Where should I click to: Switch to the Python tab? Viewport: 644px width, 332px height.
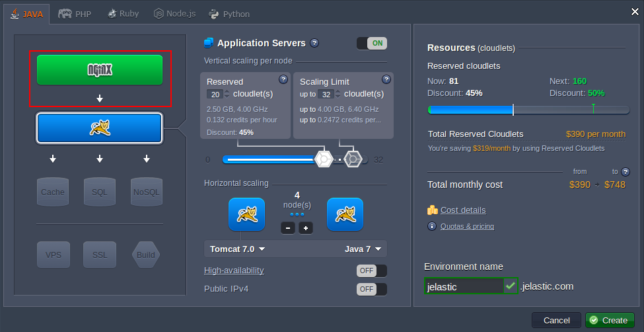coord(229,14)
